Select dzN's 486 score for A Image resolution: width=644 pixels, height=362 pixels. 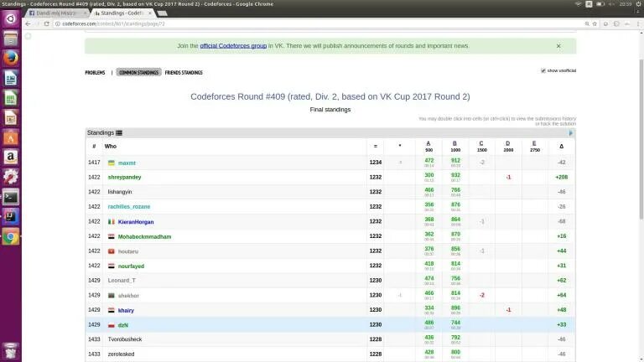(x=429, y=323)
